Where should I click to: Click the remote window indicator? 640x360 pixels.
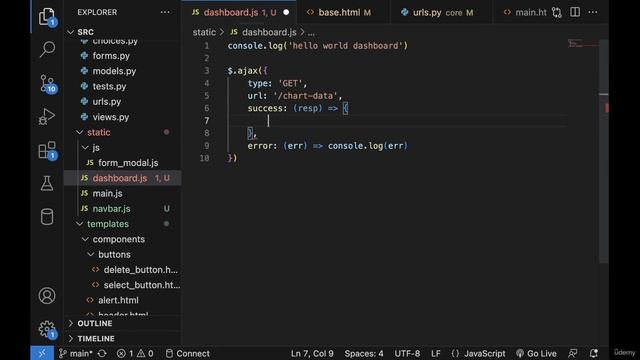[x=42, y=353]
